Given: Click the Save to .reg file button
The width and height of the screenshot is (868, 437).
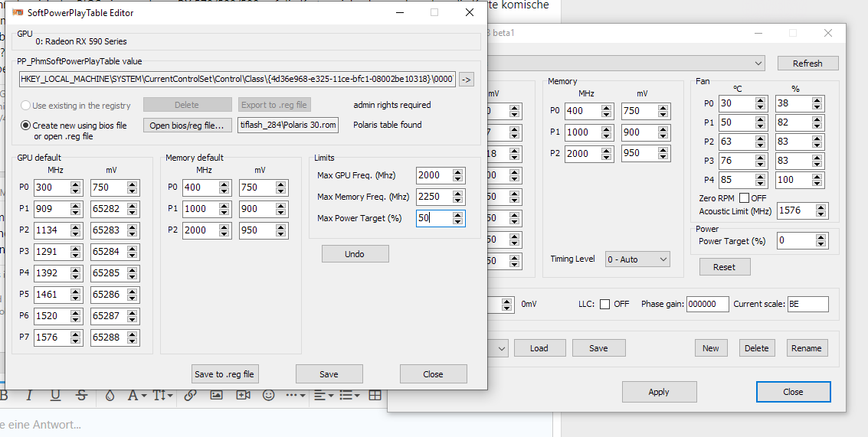Looking at the screenshot, I should click(224, 374).
